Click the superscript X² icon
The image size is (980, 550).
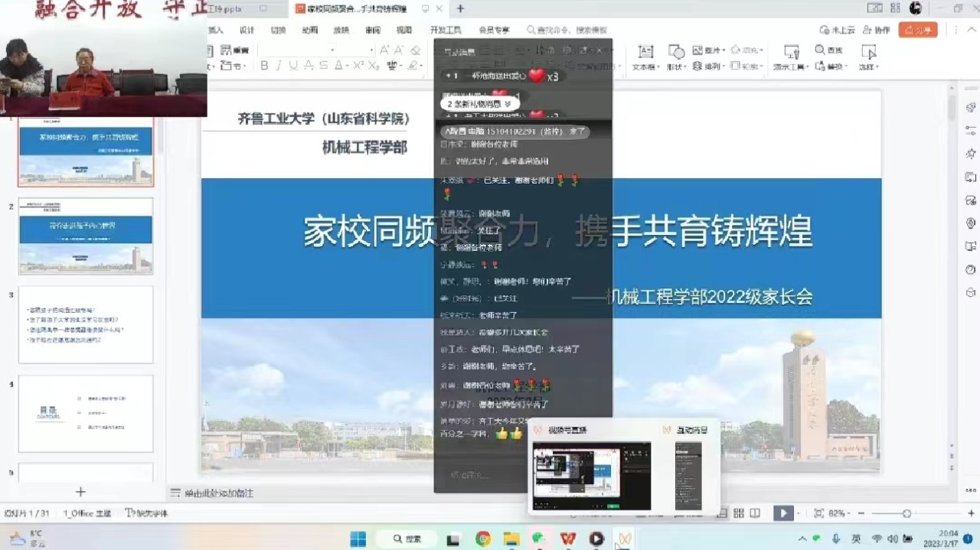pos(358,67)
